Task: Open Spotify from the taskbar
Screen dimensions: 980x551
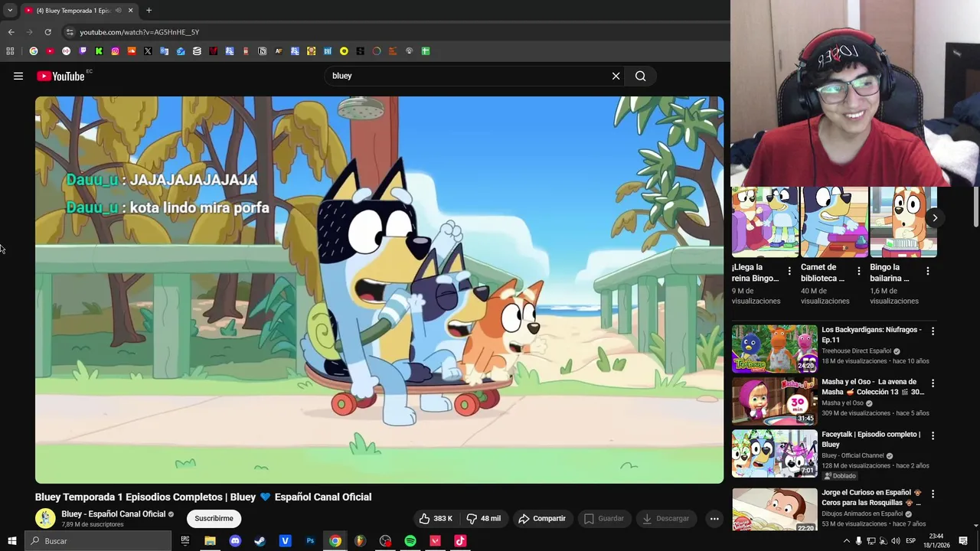Action: tap(410, 541)
